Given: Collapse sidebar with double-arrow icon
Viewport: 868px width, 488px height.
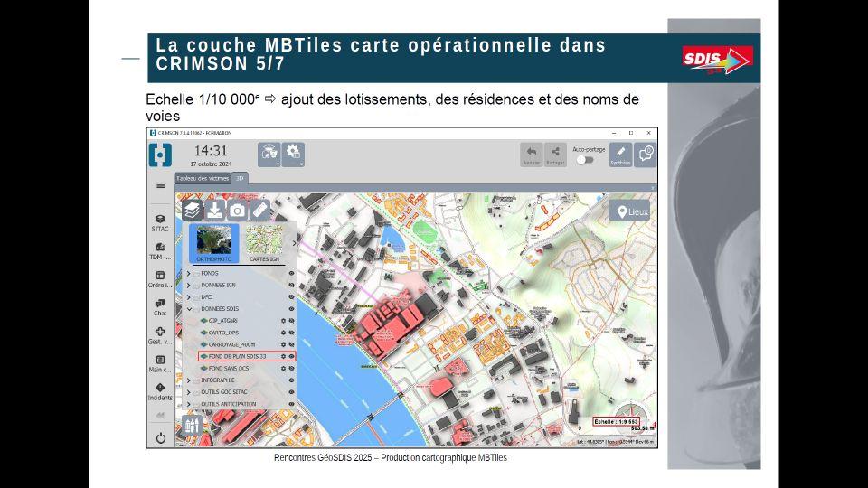Looking at the screenshot, I should pos(160,415).
